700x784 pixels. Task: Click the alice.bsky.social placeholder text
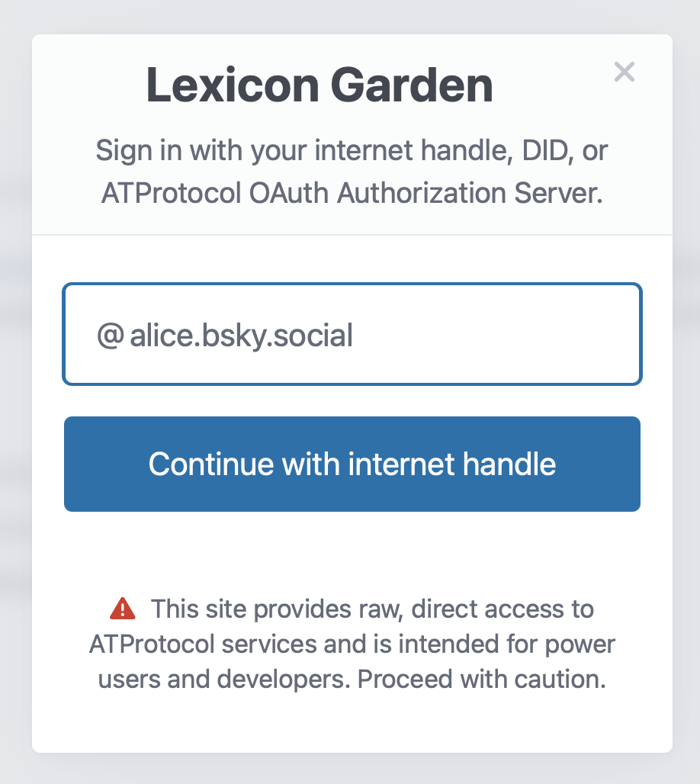241,336
